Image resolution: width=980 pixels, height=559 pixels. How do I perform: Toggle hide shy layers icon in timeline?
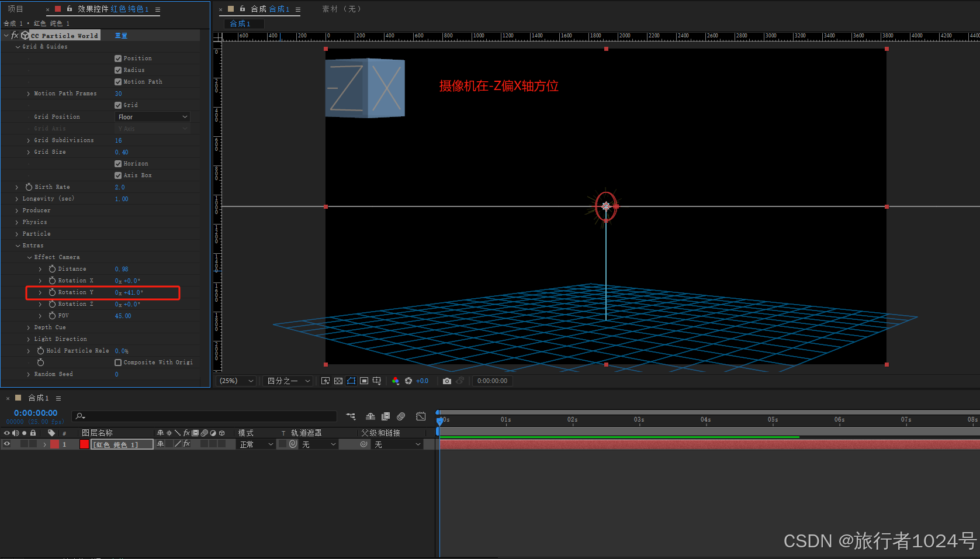(370, 416)
